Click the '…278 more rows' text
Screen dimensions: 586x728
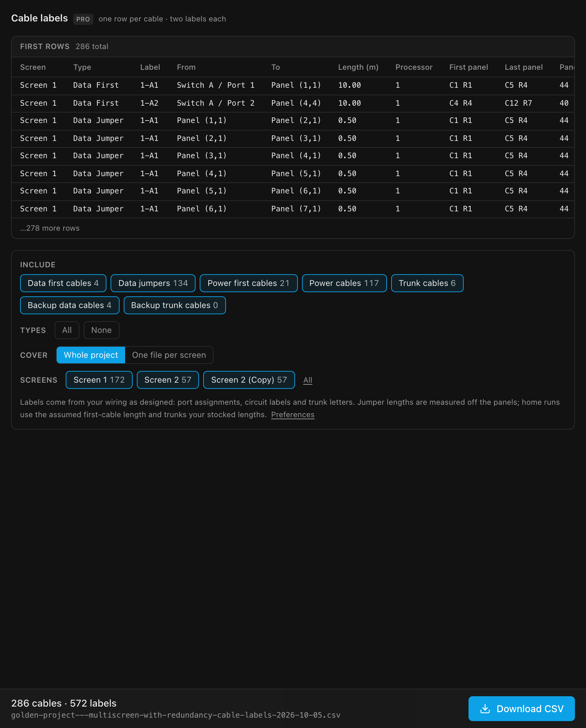(x=50, y=228)
